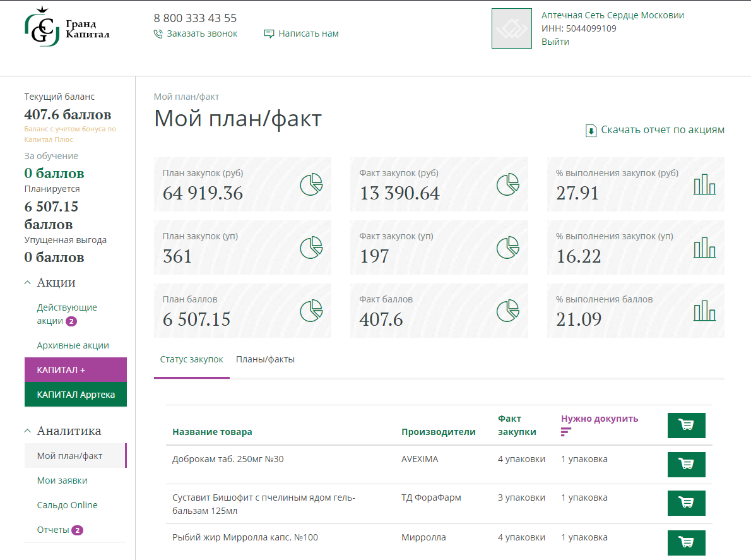Viewport: 751px width, 560px height.
Task: Collapse the Акции sidebar section
Action: click(28, 283)
